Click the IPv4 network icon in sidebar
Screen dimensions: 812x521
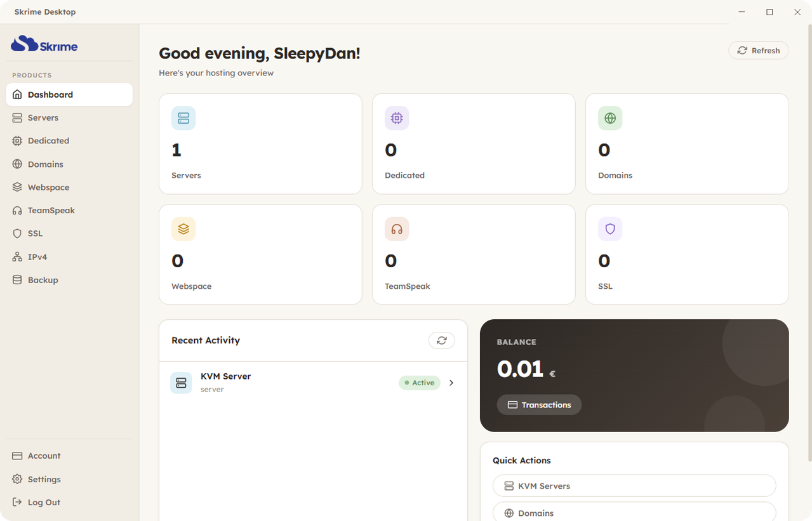pyautogui.click(x=17, y=257)
